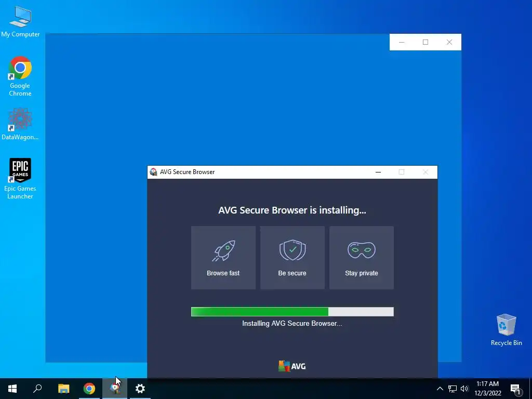Click the 'Installing AVG Secure Browser...' status text

[292, 323]
